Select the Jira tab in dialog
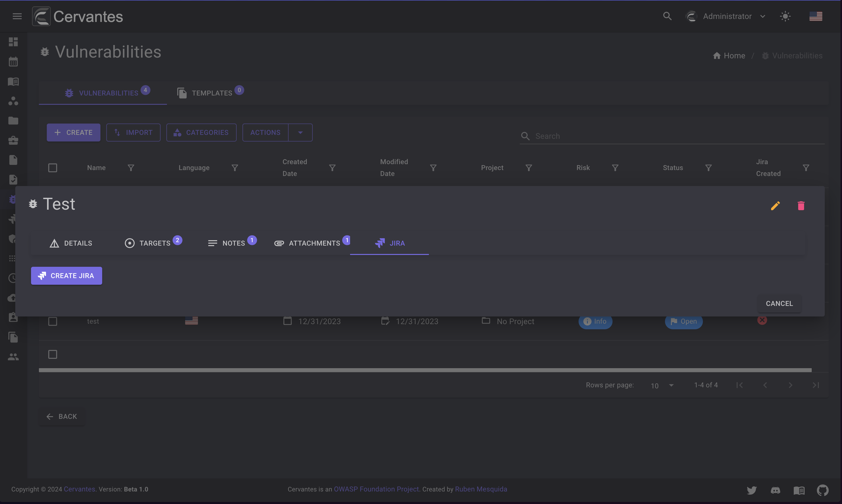Viewport: 842px width, 504px height. coord(389,243)
